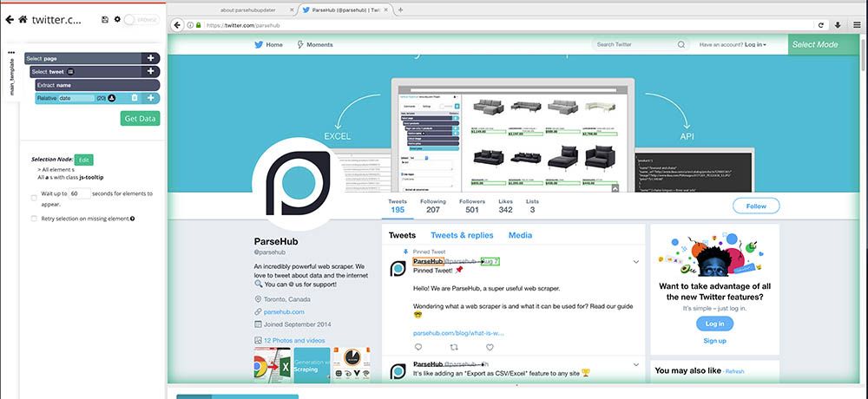Click the scroll-up arrow on banner image
The height and width of the screenshot is (399, 868).
pos(615,189)
